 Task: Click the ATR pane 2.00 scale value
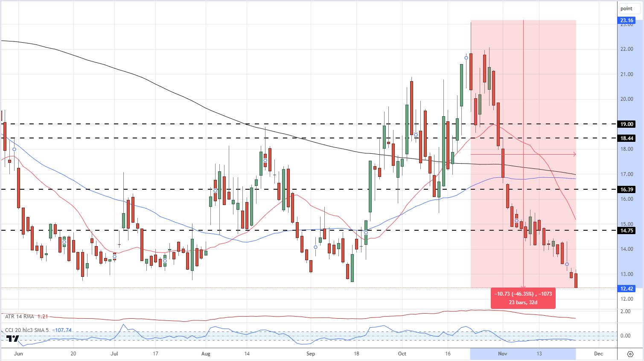coord(625,311)
